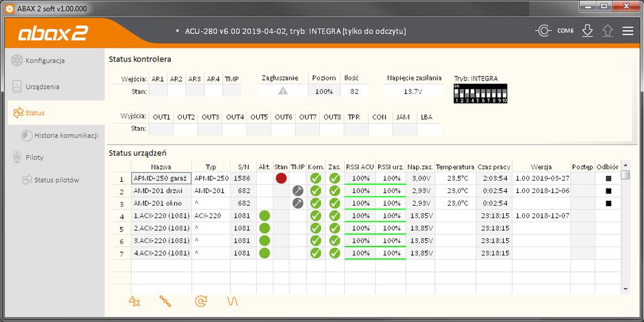Screen dimensions: 644x322
Task: Open the hamburger main menu
Action: (x=628, y=31)
